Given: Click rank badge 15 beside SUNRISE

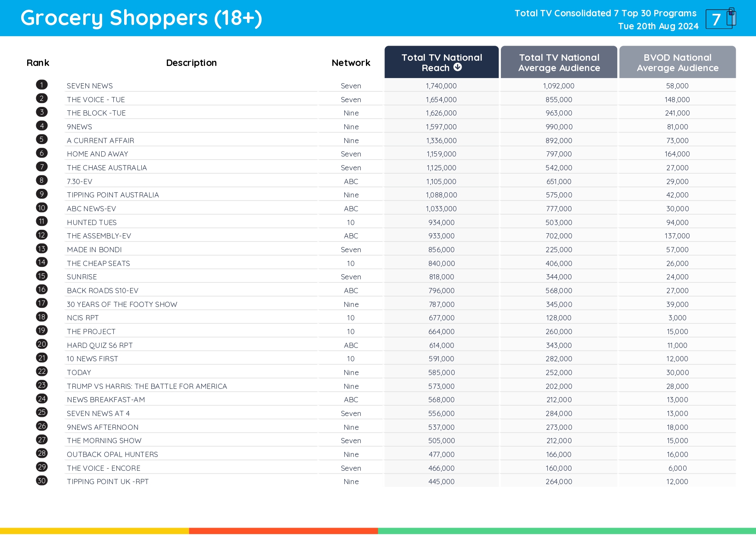Looking at the screenshot, I should pyautogui.click(x=41, y=276).
